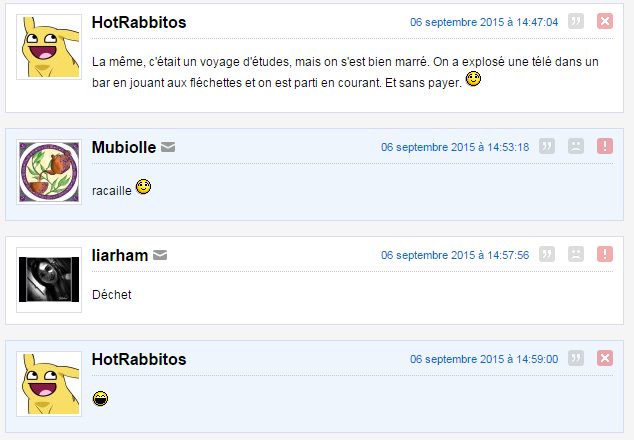The image size is (634, 440).
Task: View Mubiolle's circular floral avatar
Action: 49,172
